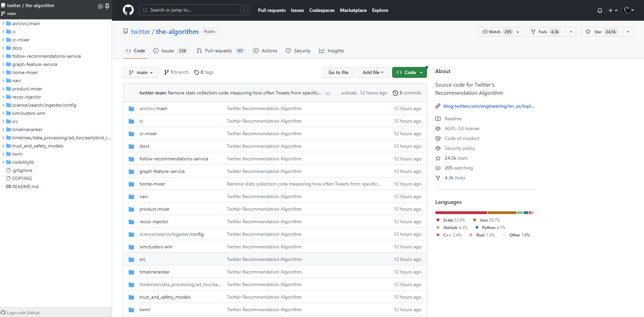
Task: Open Explore in top navigation
Action: pos(380,10)
